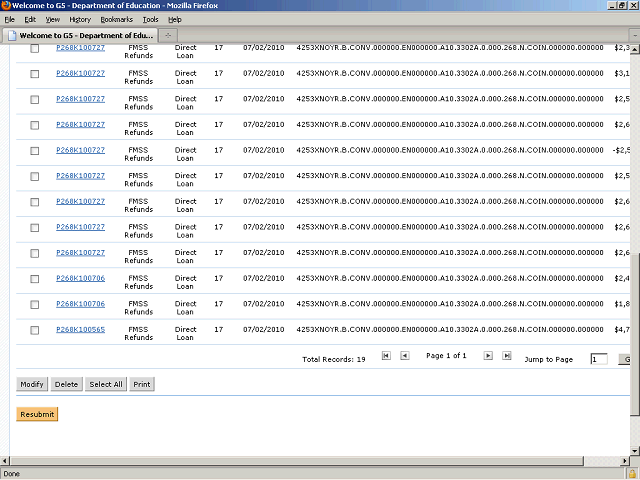The height and width of the screenshot is (480, 640).
Task: Click the horizontal scrollbar left arrow
Action: tap(5, 460)
